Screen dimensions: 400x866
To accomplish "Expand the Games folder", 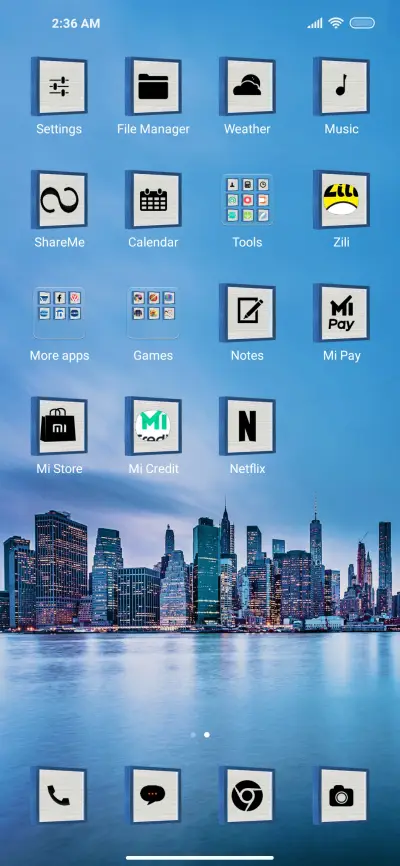I will 153,313.
